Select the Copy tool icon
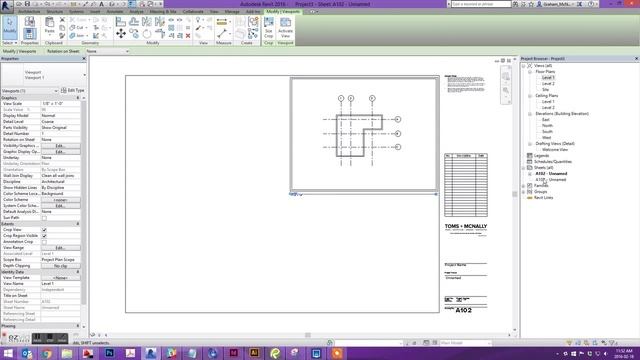Image resolution: width=640 pixels, height=360 pixels. [x=133, y=33]
